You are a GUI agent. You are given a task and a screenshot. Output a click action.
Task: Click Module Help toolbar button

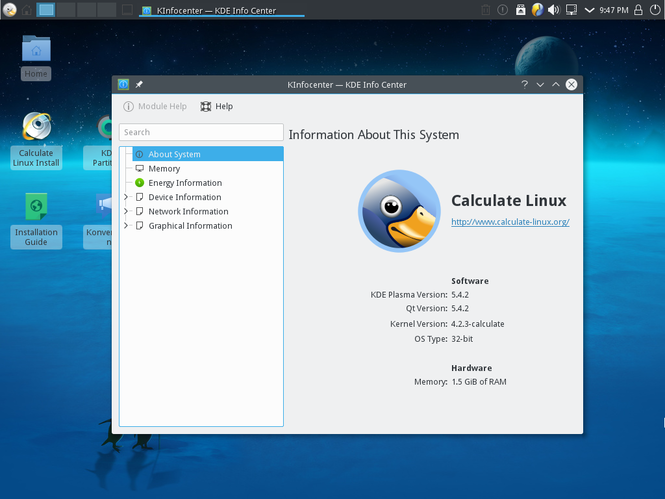tap(155, 106)
